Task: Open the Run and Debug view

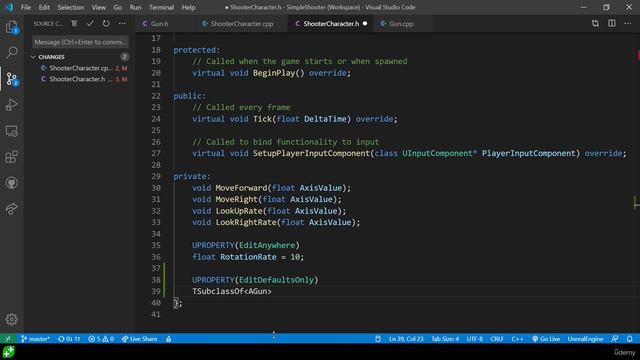Action: (x=11, y=105)
